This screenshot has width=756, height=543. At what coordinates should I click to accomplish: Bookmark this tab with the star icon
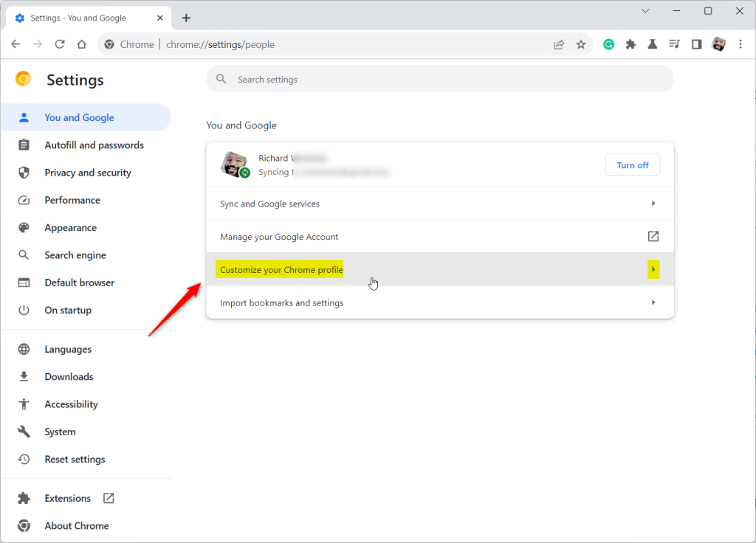pyautogui.click(x=581, y=44)
